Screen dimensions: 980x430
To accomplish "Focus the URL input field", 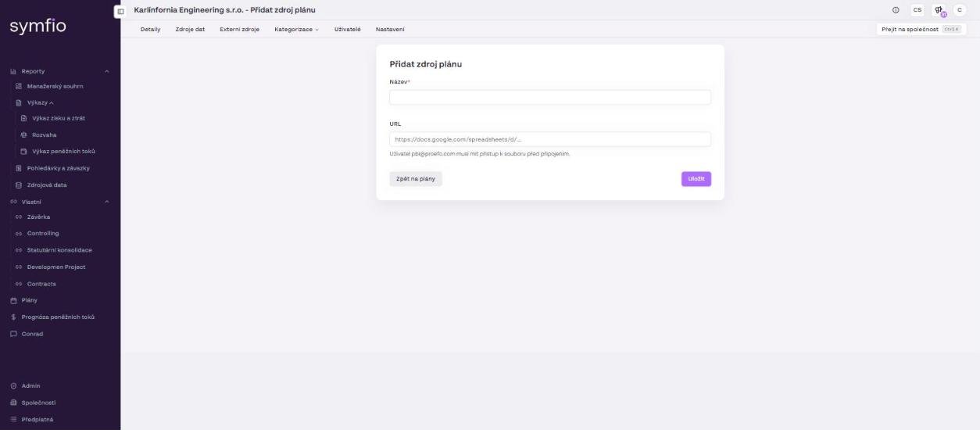I will [550, 139].
